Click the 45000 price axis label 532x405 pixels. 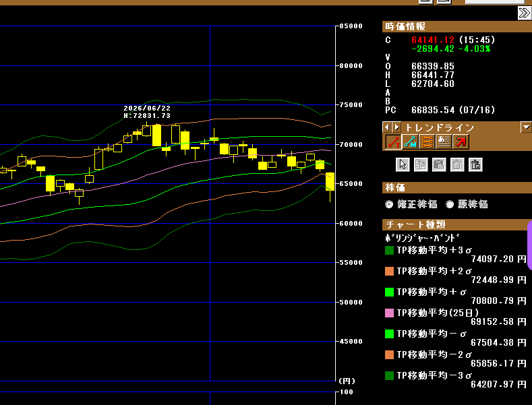pyautogui.click(x=351, y=342)
